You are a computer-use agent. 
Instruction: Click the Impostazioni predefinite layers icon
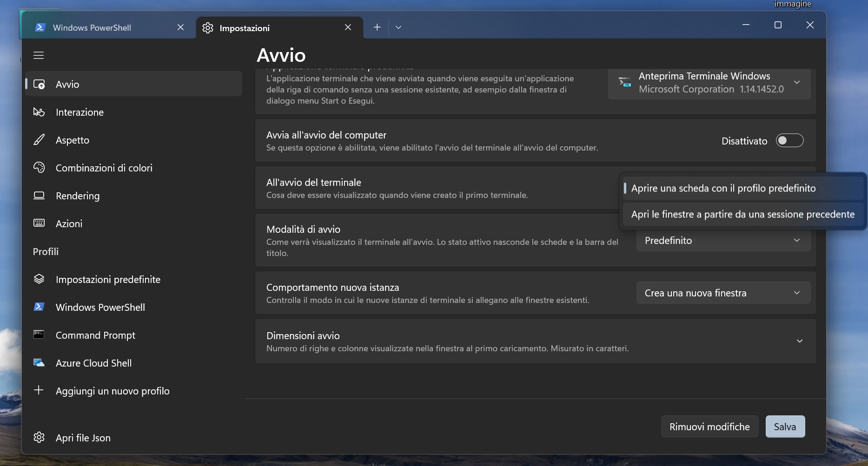pos(39,279)
